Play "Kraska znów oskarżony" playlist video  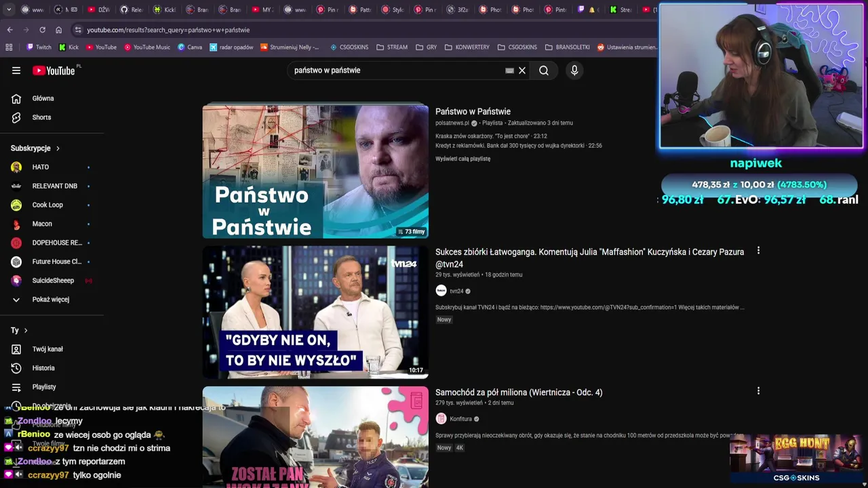(491, 136)
